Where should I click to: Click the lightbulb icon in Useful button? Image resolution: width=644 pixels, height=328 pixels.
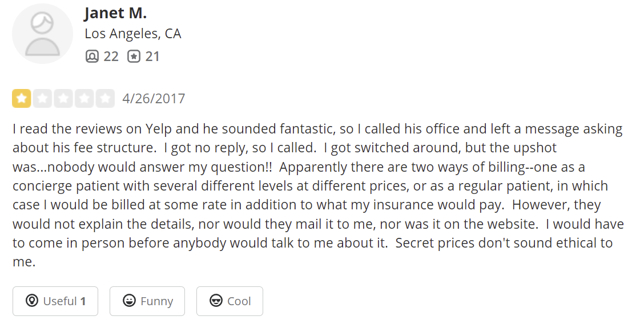click(32, 301)
